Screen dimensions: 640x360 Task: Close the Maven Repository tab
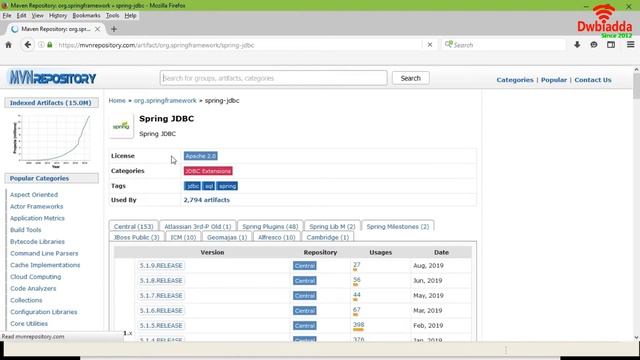(x=97, y=29)
